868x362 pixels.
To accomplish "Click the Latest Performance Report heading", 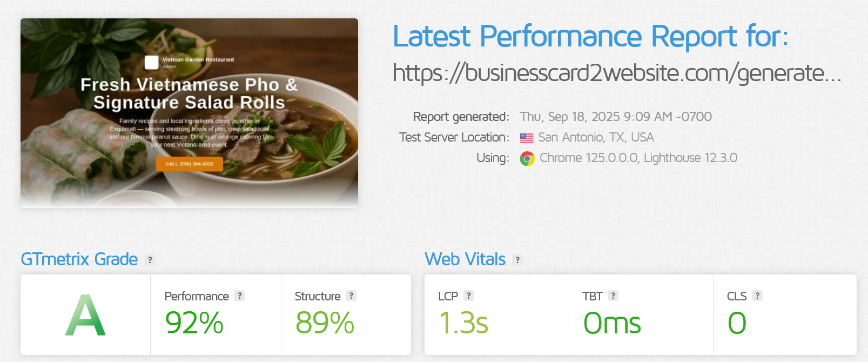I will tap(590, 37).
